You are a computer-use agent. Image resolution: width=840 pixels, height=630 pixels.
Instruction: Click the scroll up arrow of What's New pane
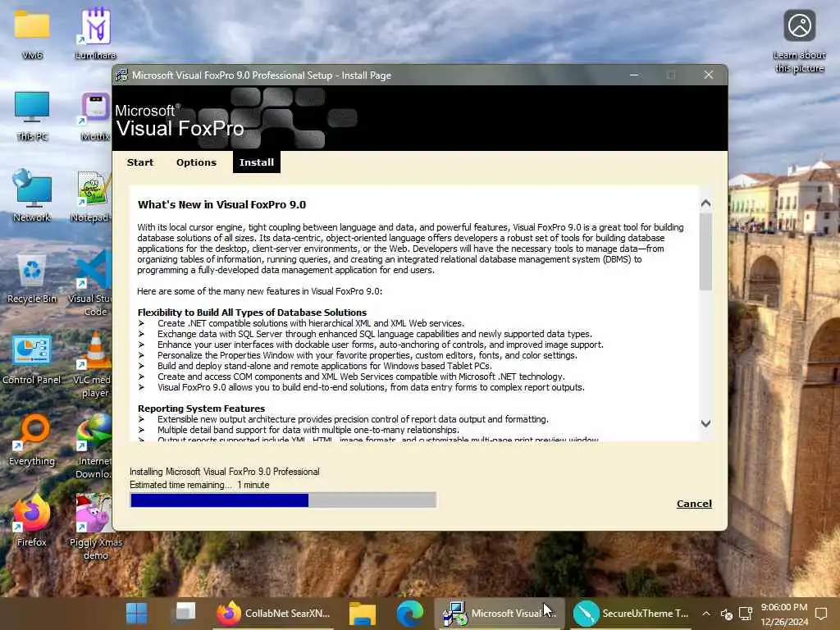point(705,203)
